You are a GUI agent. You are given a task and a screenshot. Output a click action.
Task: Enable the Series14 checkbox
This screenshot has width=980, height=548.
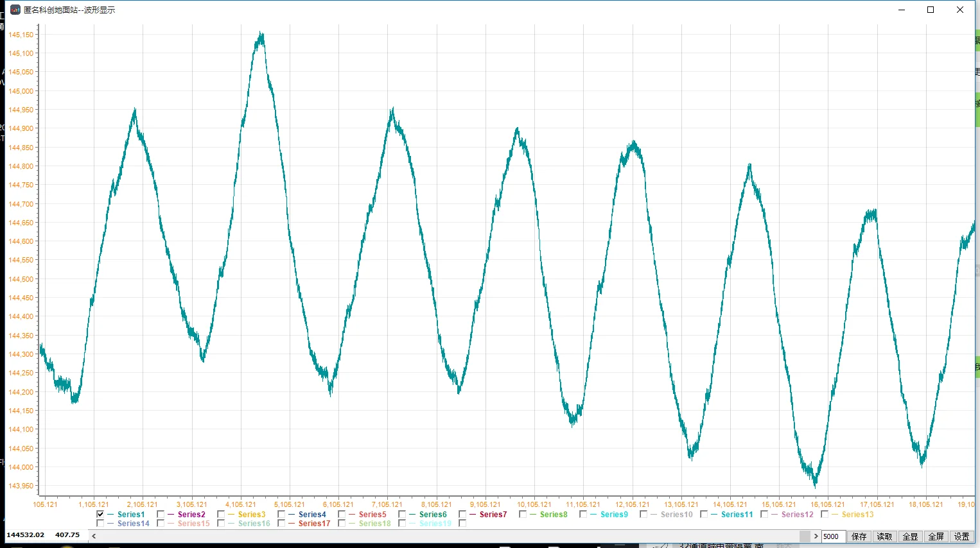pos(100,524)
